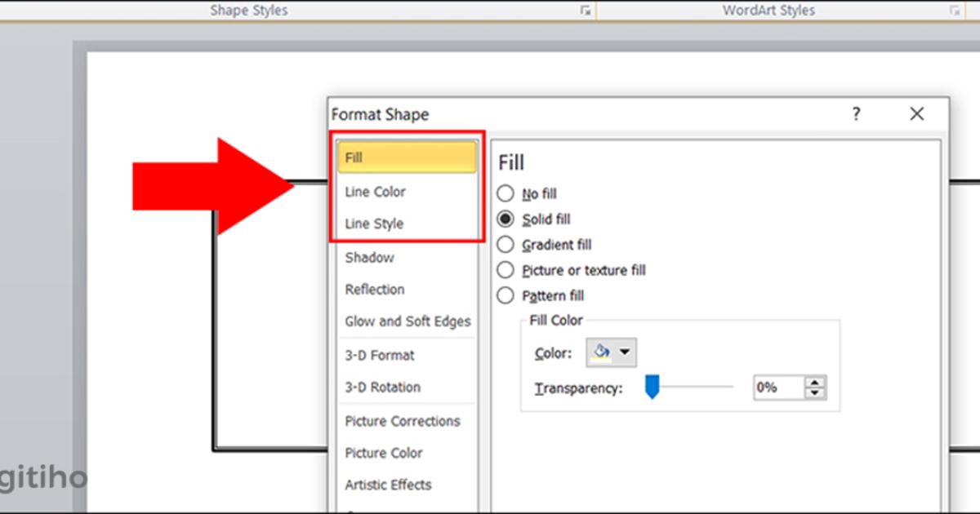This screenshot has height=514, width=980.
Task: Select Picture or texture fill
Action: click(506, 270)
